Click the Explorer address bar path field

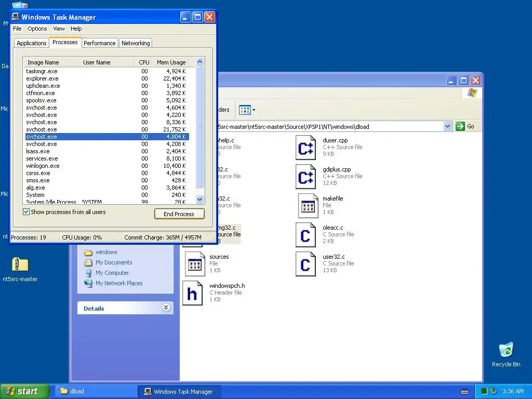click(330, 127)
